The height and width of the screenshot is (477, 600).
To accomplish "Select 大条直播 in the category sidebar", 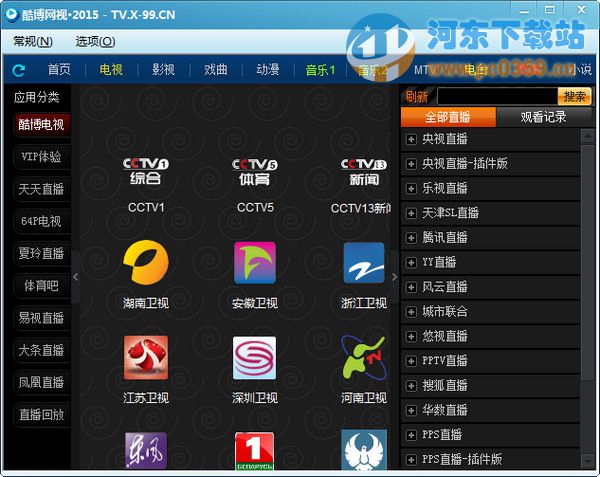I will 41,350.
